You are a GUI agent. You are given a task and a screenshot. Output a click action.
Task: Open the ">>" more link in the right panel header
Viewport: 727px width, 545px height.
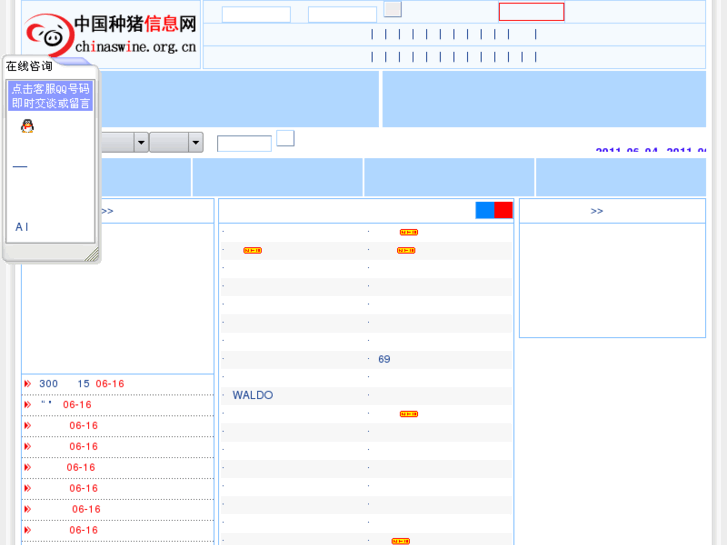pos(597,211)
